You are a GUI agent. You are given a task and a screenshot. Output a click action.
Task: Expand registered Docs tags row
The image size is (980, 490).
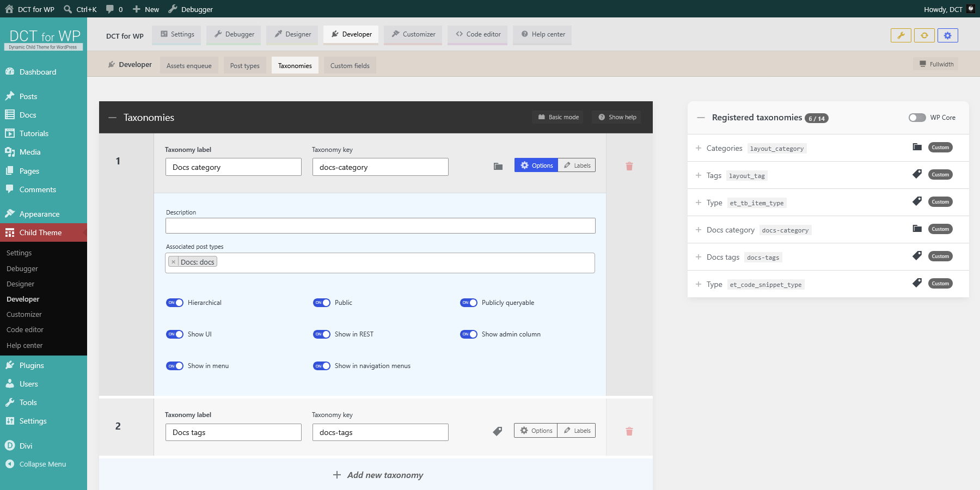[x=699, y=257]
